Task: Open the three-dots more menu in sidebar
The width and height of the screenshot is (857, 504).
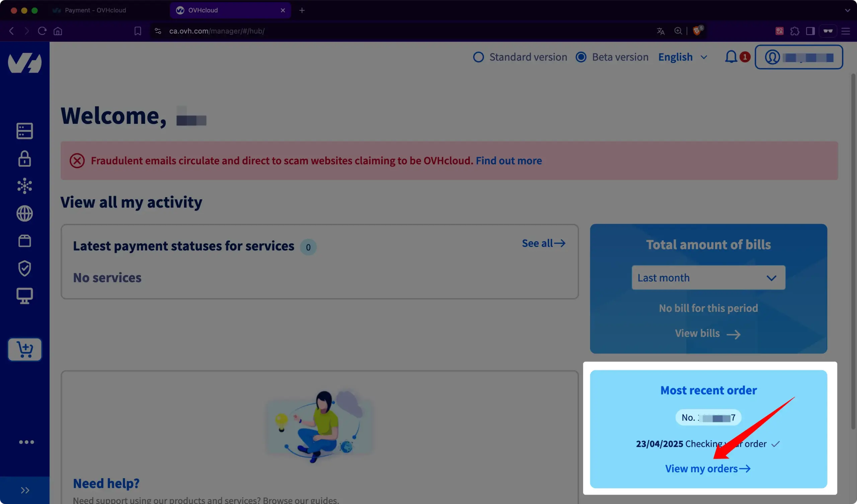Action: tap(26, 442)
